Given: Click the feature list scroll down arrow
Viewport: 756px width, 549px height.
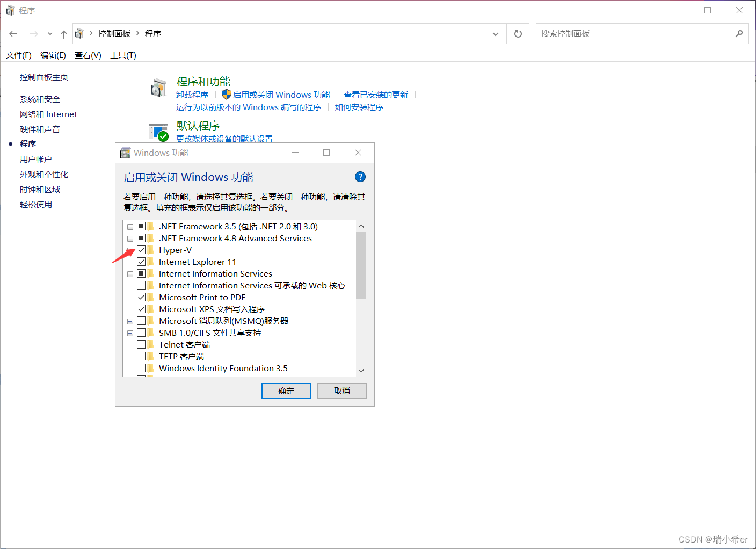Looking at the screenshot, I should click(x=361, y=371).
